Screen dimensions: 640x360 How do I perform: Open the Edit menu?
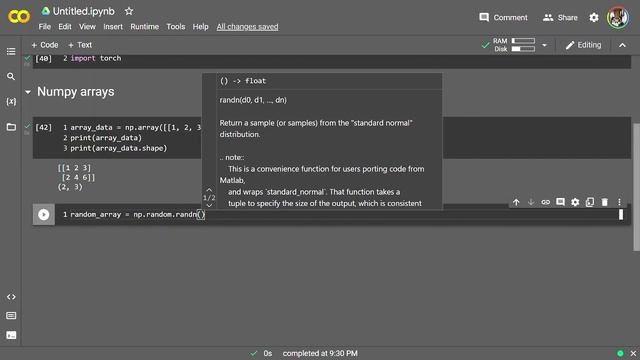tap(64, 27)
